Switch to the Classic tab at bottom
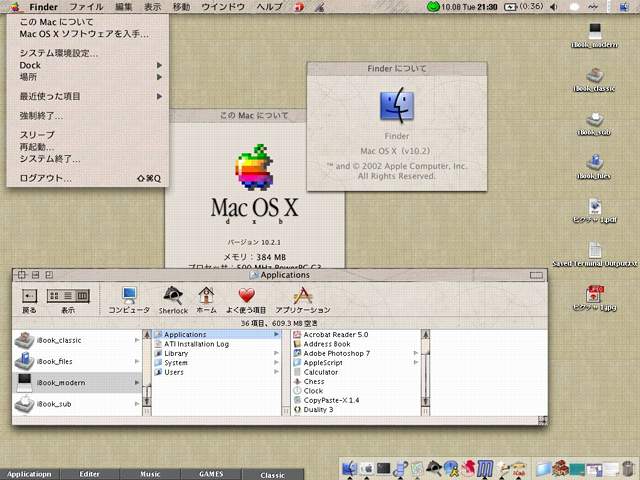 [273, 475]
